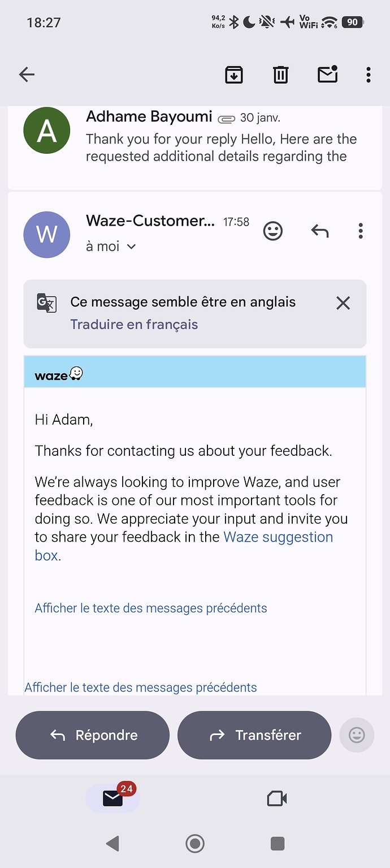Mark the email as unread

(x=328, y=74)
